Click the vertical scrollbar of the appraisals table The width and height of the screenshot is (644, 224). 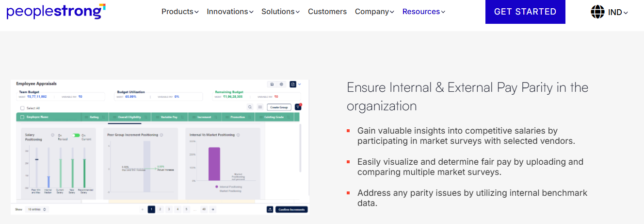[300, 148]
